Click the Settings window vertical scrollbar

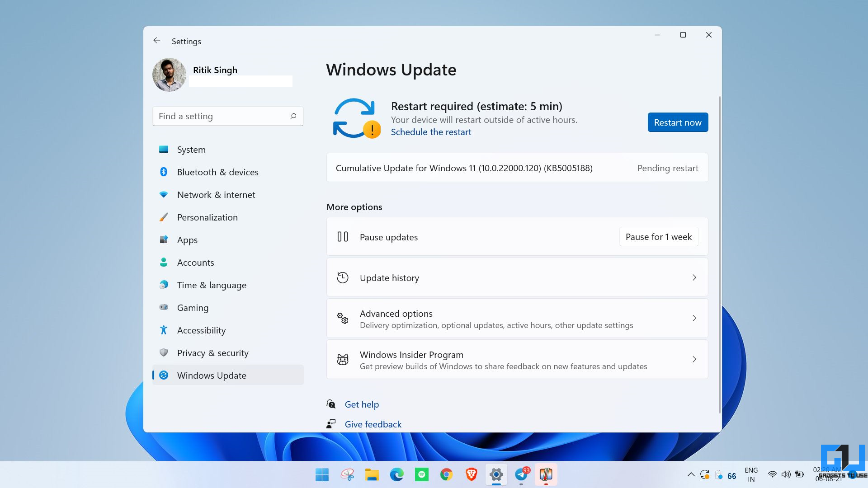(x=720, y=254)
